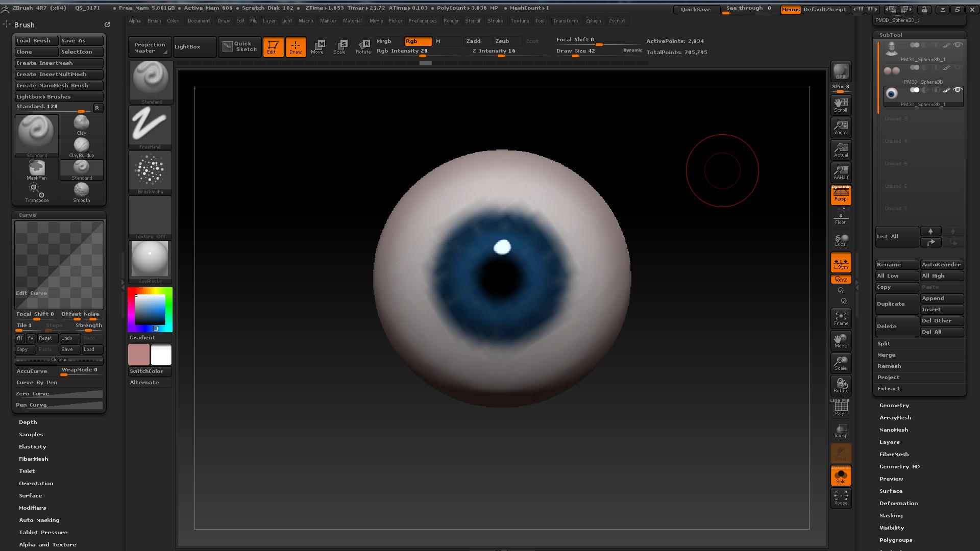Click the Load Brush button

pos(36,41)
